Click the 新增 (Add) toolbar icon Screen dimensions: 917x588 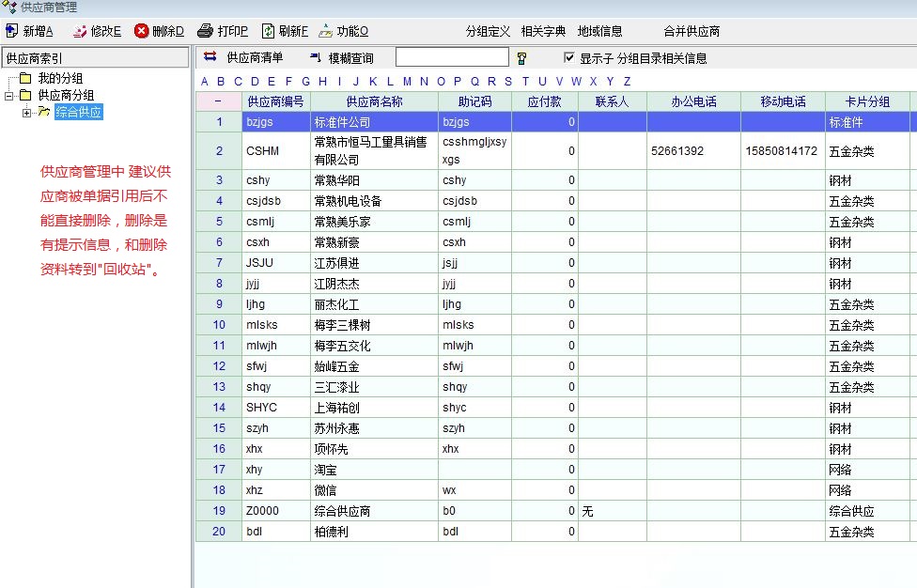click(x=11, y=31)
